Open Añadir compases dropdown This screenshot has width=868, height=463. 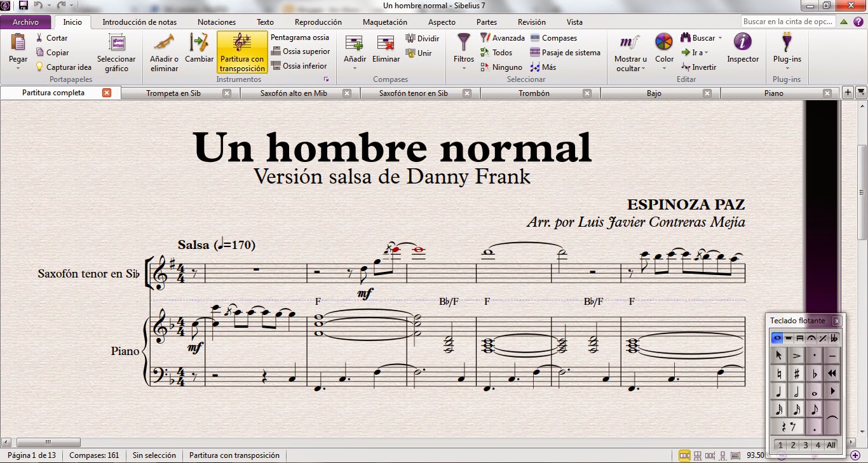pos(355,68)
